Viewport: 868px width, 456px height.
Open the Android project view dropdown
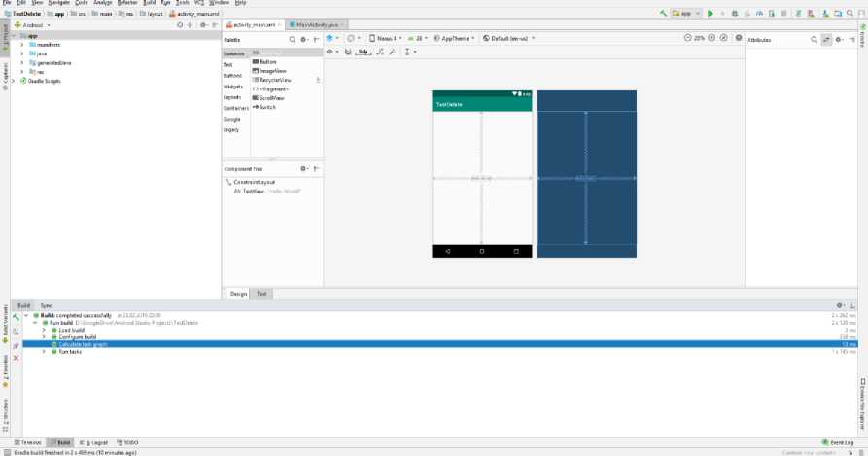pyautogui.click(x=32, y=25)
